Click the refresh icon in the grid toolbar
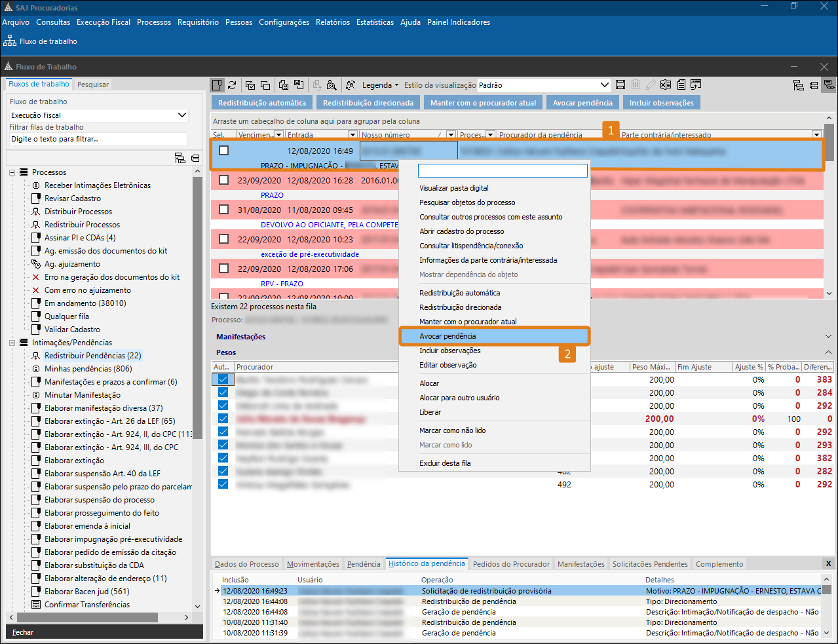The width and height of the screenshot is (838, 644). [x=232, y=85]
